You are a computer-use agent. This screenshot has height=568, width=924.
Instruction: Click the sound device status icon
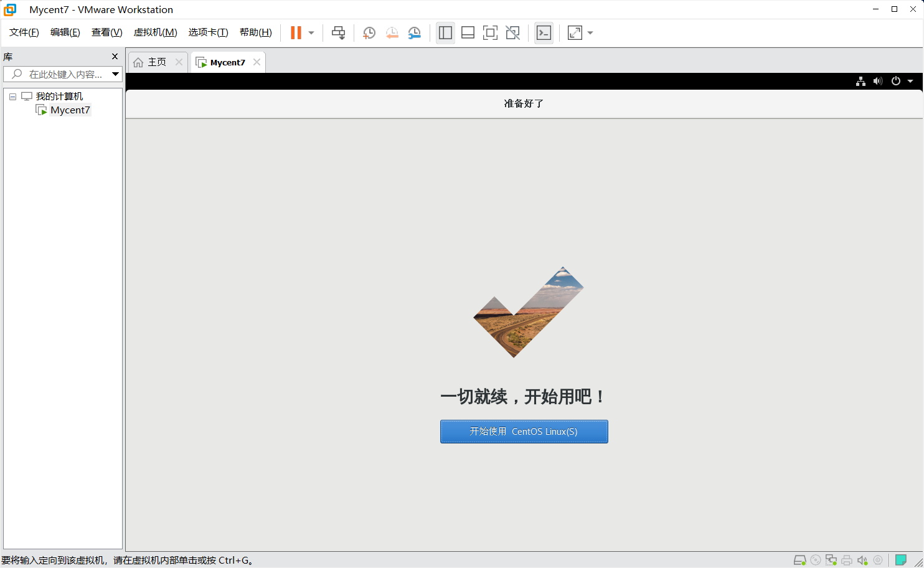coord(862,560)
